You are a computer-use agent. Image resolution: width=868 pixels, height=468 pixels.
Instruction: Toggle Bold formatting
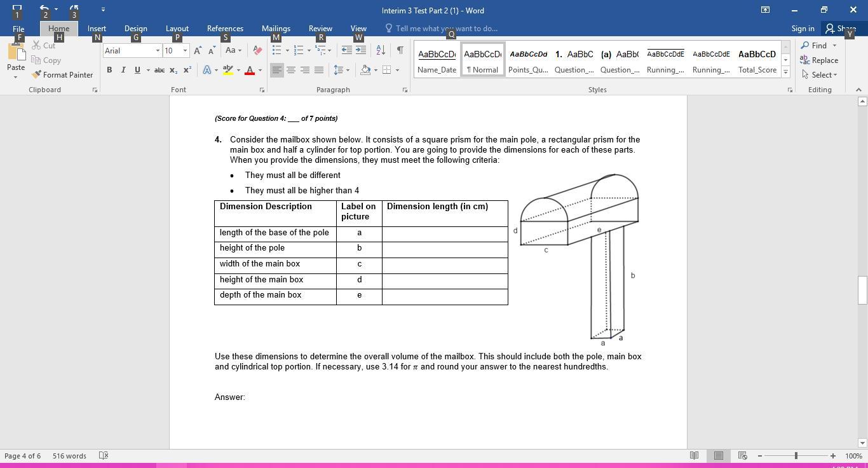(x=109, y=70)
